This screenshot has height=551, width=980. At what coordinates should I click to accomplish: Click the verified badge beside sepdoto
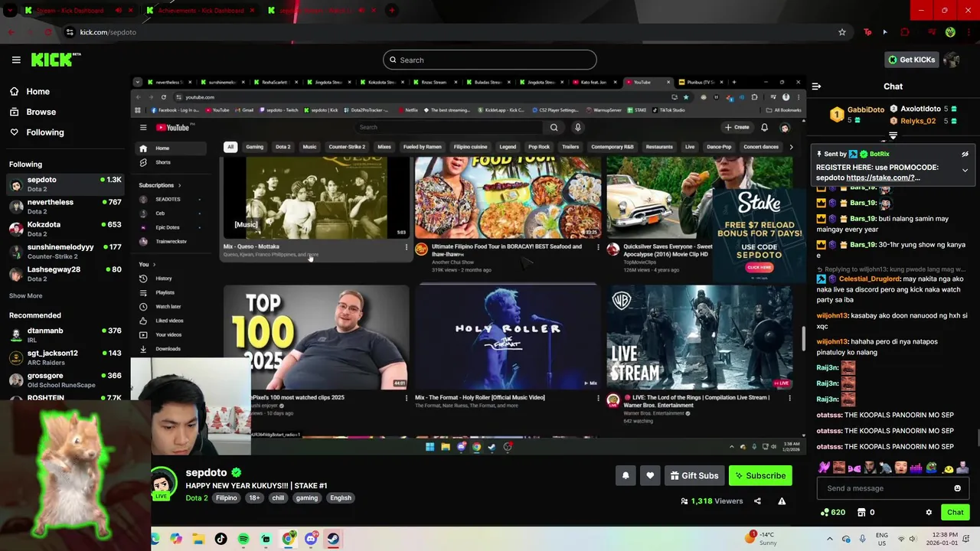tap(237, 473)
